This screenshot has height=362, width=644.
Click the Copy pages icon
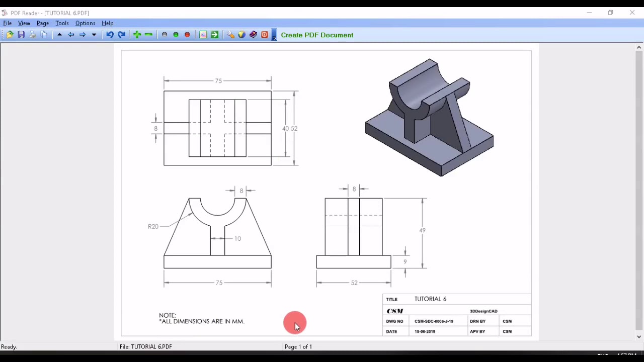44,35
